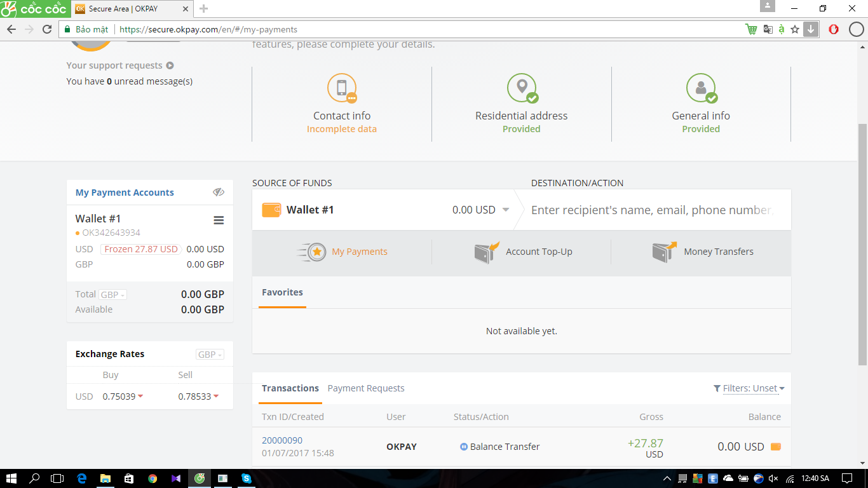Click the red ad-blocker hand icon
The height and width of the screenshot is (488, 868).
[x=834, y=29]
